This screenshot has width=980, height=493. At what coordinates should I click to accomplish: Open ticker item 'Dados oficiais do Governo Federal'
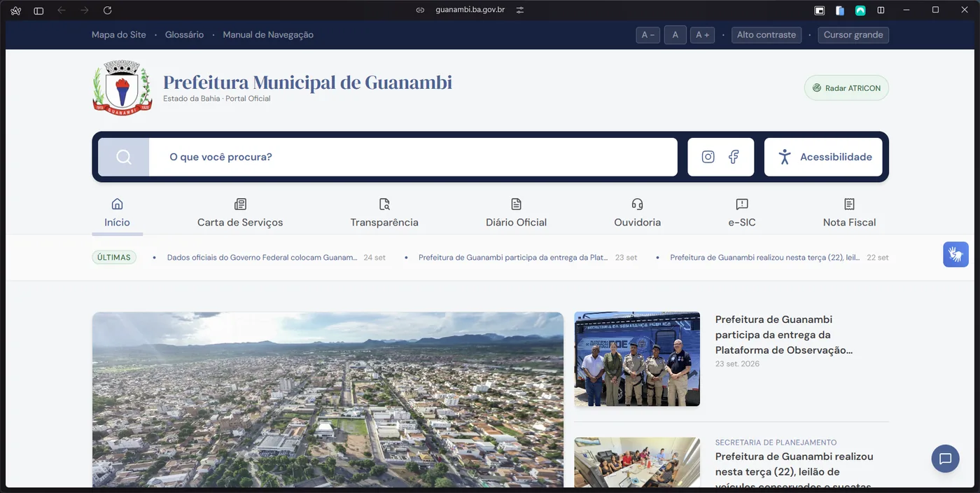(262, 258)
